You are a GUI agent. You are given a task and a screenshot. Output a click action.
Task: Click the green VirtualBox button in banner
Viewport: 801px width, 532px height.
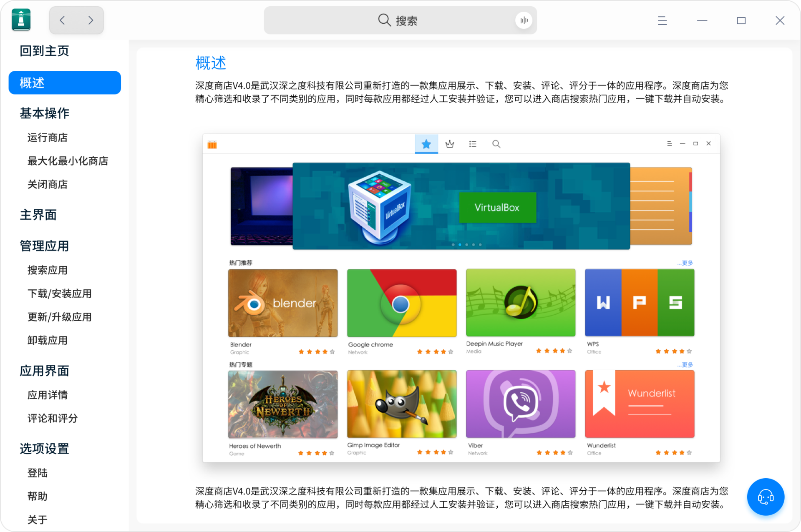pos(497,207)
